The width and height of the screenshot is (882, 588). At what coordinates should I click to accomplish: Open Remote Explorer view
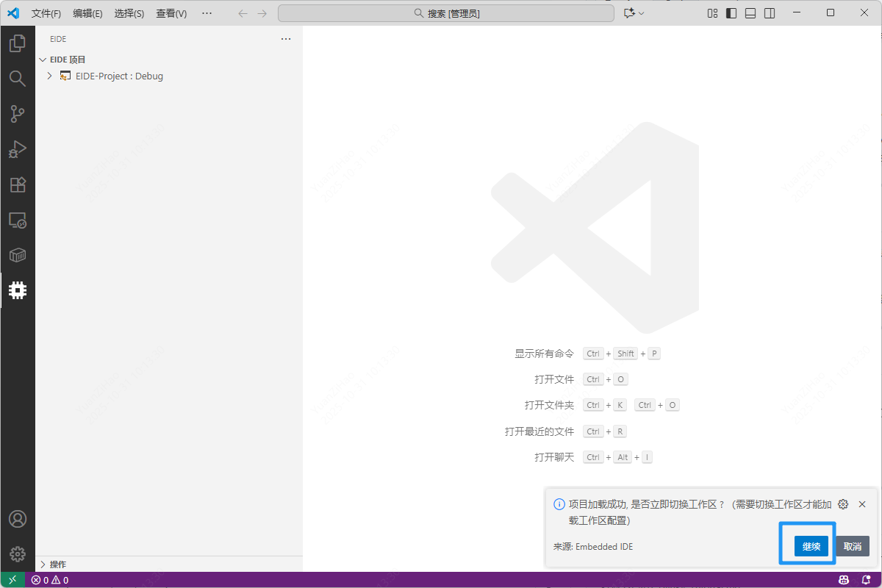pyautogui.click(x=18, y=220)
